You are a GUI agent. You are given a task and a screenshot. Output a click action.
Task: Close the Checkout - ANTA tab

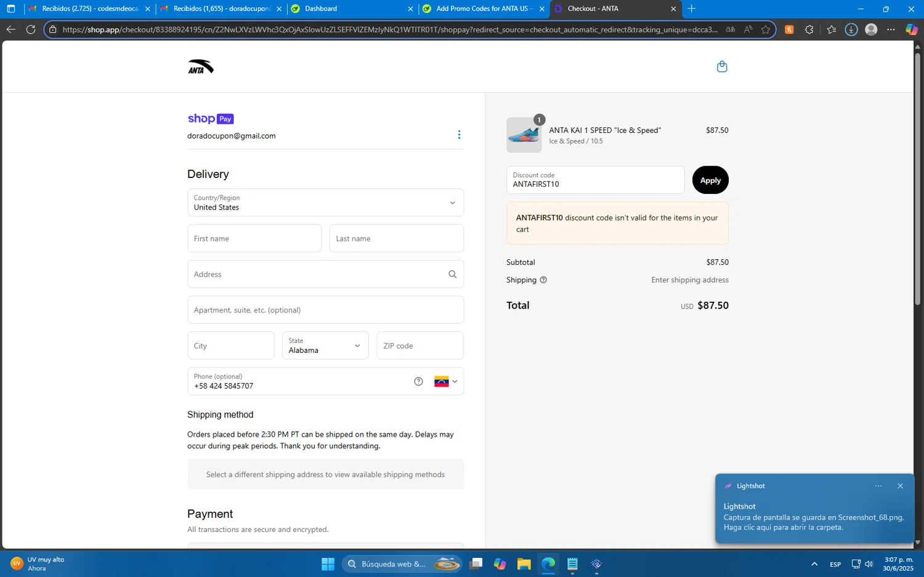click(673, 9)
